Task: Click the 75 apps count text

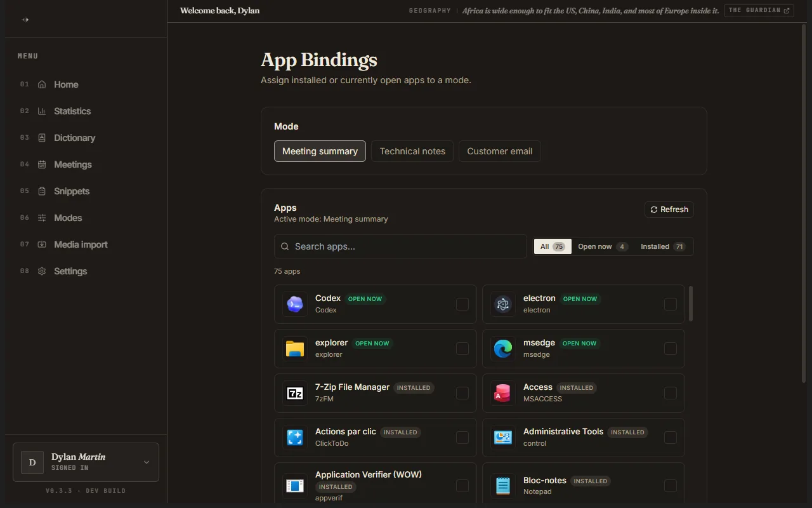Action: (287, 271)
